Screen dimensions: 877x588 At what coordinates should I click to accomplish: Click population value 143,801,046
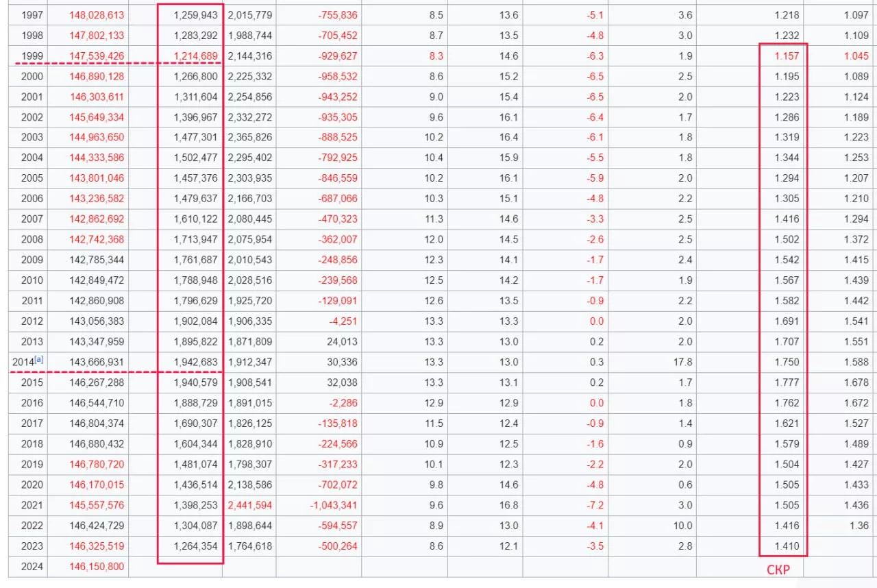pyautogui.click(x=97, y=178)
